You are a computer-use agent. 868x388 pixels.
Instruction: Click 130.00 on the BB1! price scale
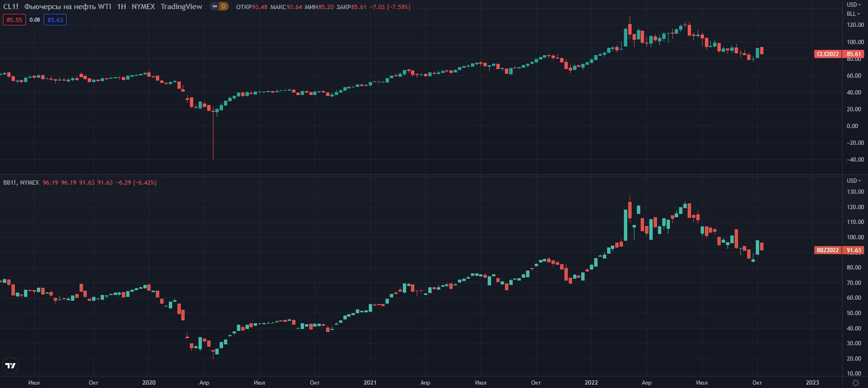click(855, 192)
